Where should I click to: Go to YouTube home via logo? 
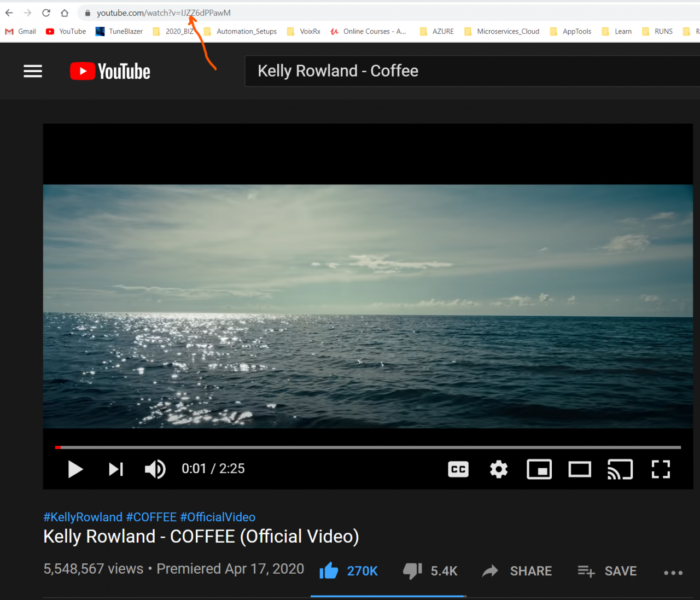(x=110, y=71)
